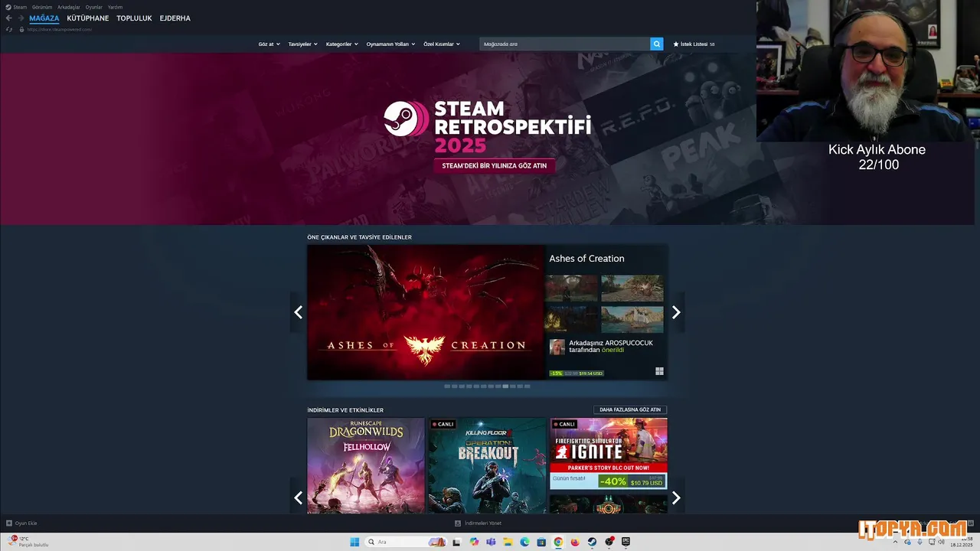Open Microsoft Store from the taskbar
Image resolution: width=980 pixels, height=551 pixels.
pyautogui.click(x=541, y=542)
